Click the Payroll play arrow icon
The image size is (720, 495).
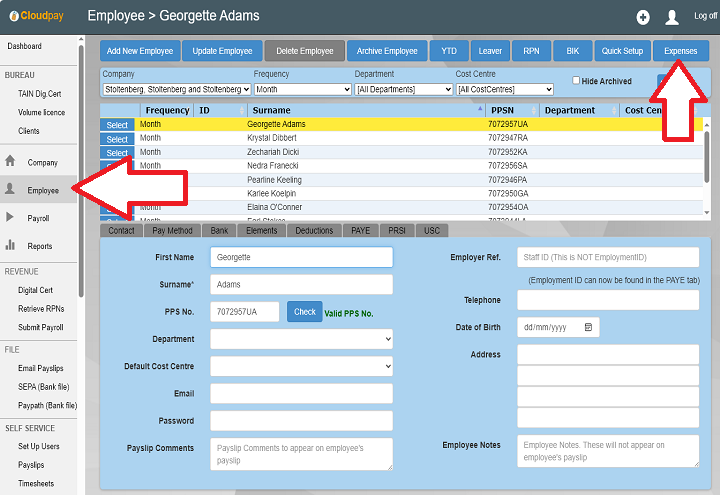click(x=10, y=217)
